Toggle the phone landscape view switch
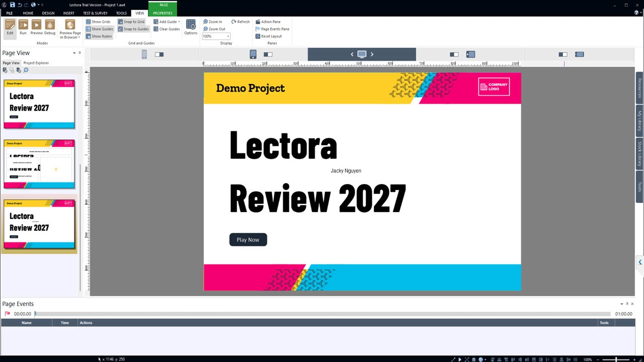 [563, 54]
